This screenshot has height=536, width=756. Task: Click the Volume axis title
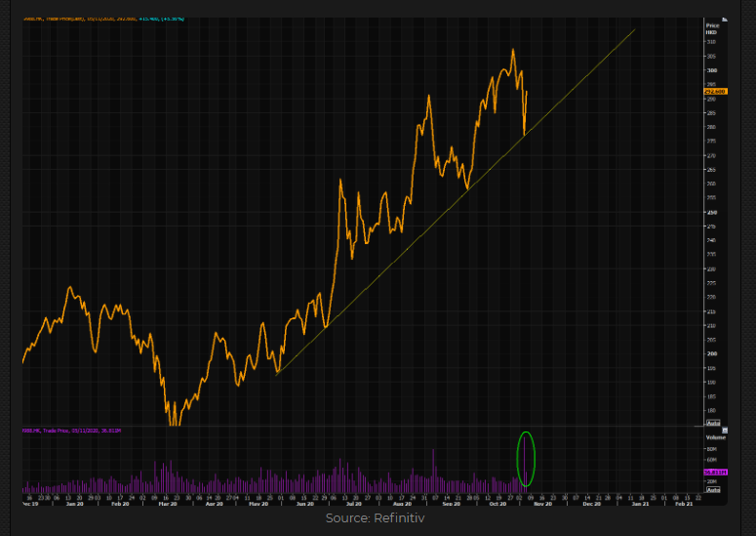click(715, 437)
